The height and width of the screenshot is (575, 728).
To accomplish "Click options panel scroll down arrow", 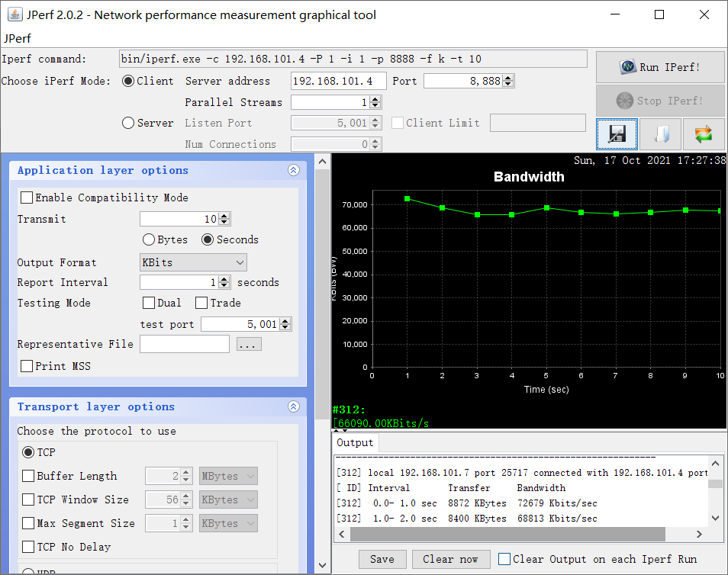I will point(322,565).
